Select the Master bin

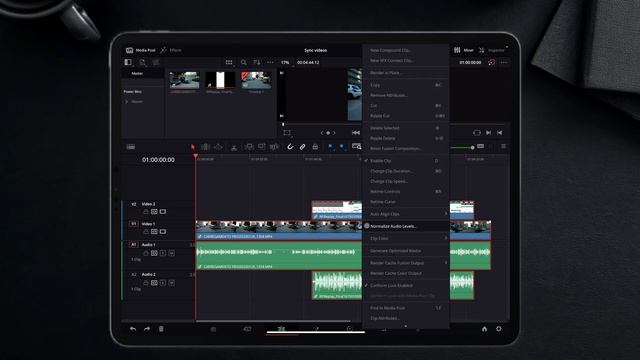click(x=137, y=73)
